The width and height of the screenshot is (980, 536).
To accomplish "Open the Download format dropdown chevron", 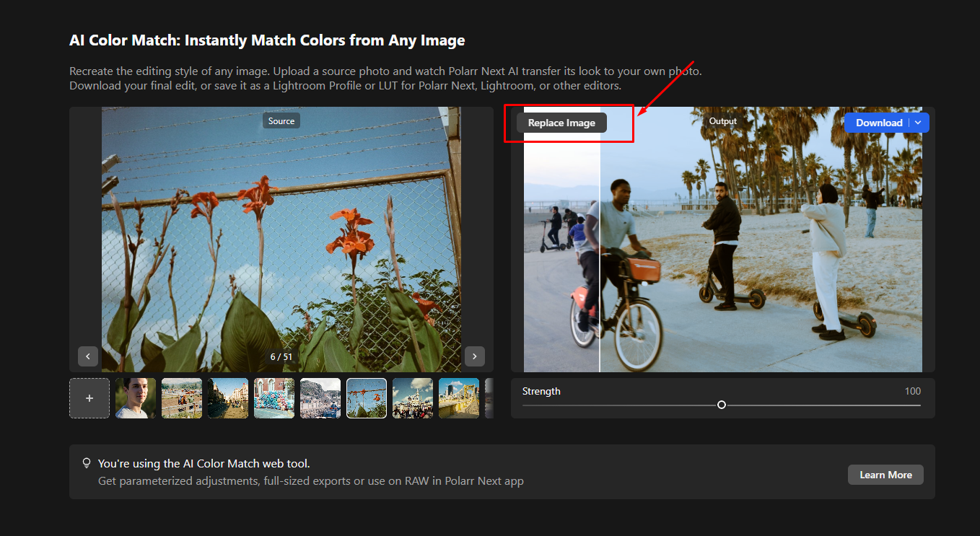I will click(918, 122).
